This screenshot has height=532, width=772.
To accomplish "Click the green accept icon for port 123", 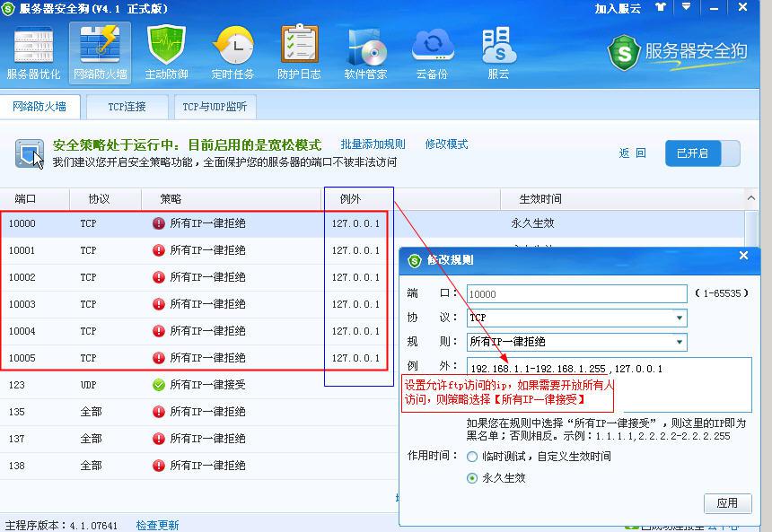I will (159, 385).
